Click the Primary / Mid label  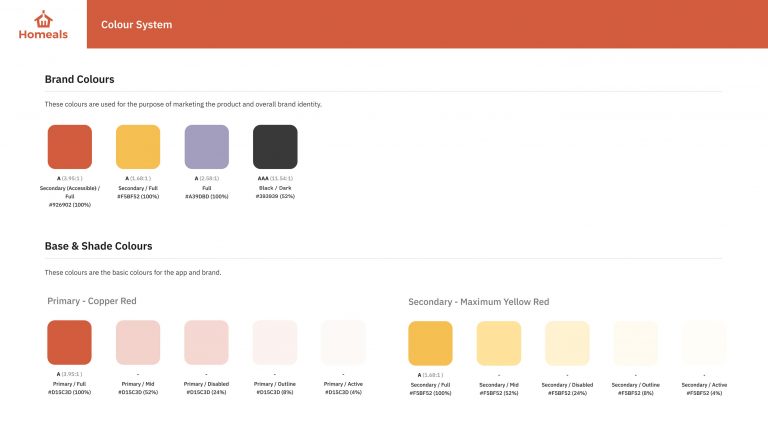point(138,384)
